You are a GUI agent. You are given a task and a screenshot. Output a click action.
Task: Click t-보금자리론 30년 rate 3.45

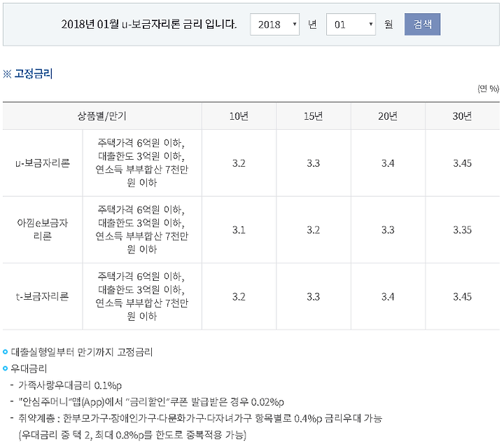[462, 296]
